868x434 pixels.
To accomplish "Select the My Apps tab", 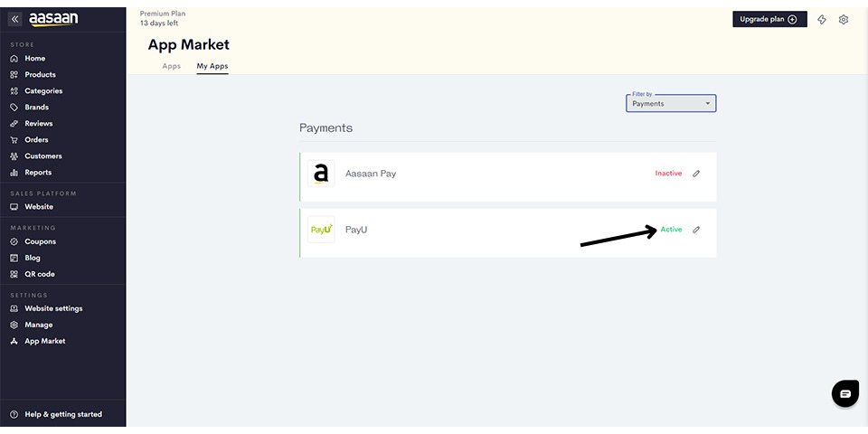I will click(212, 66).
